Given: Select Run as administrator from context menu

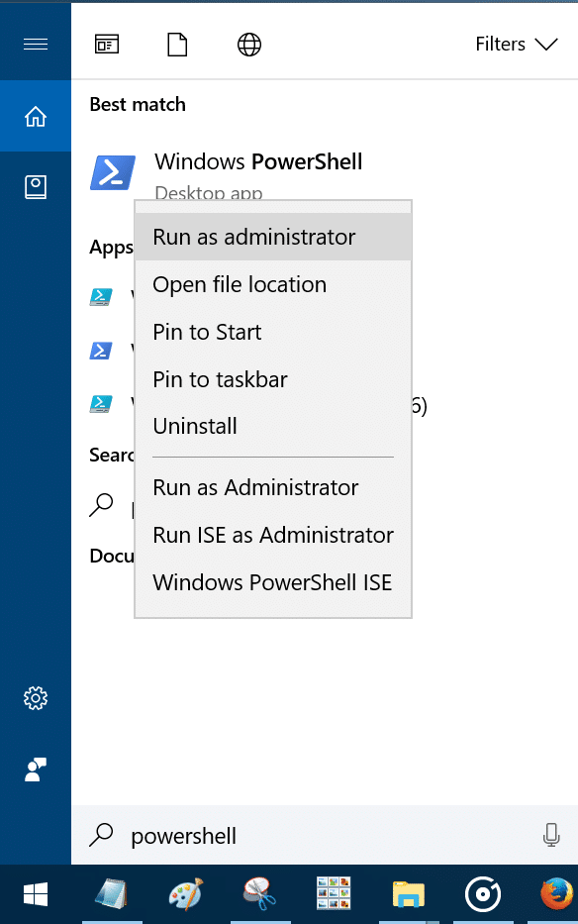Looking at the screenshot, I should click(x=253, y=237).
